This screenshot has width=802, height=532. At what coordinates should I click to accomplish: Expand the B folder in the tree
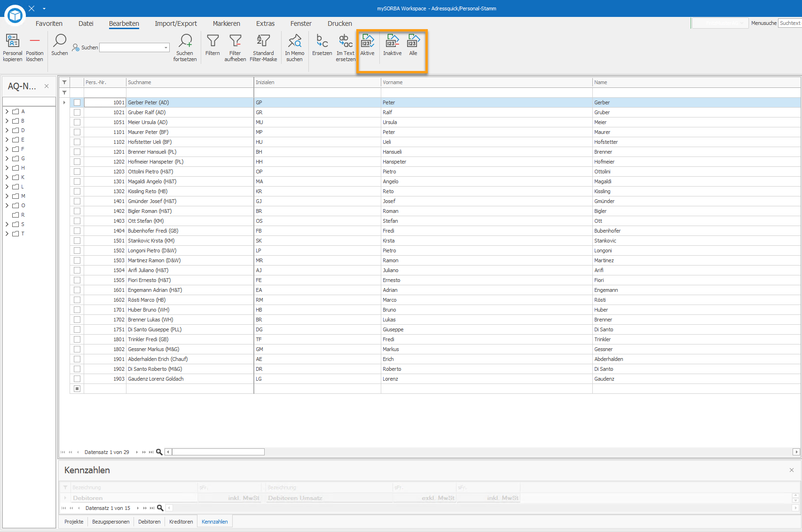coord(7,121)
